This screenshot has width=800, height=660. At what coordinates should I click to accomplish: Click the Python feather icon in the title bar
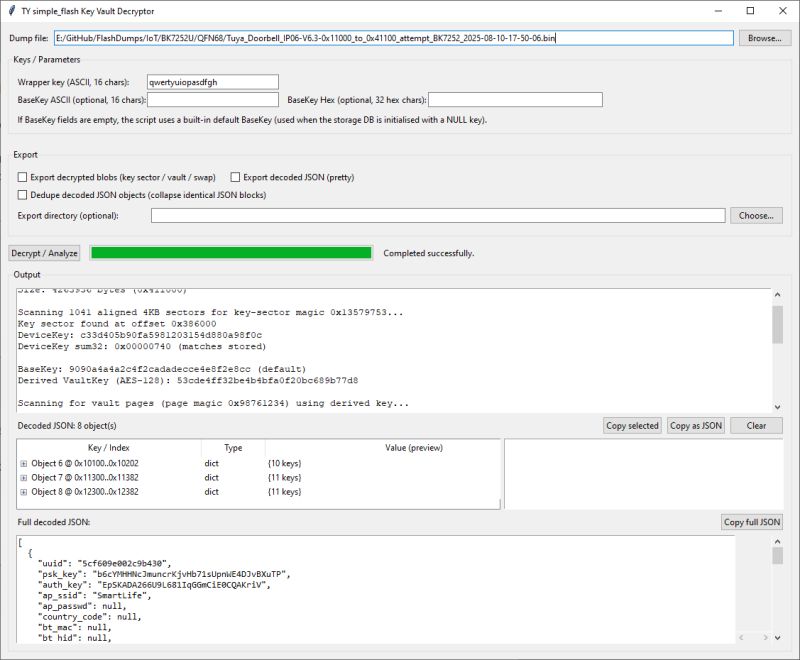click(x=11, y=11)
